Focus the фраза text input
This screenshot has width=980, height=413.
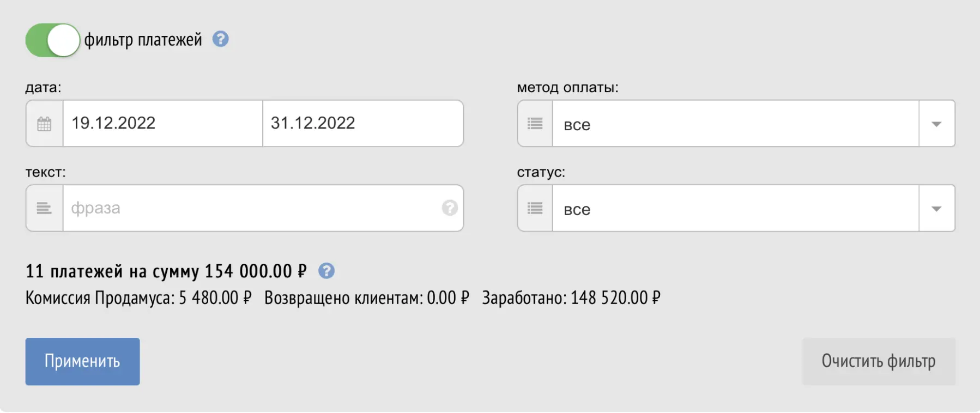[251, 208]
